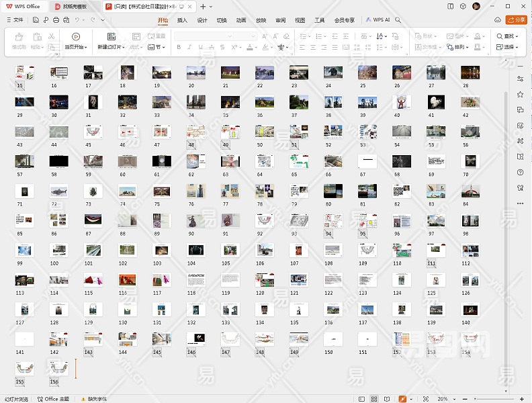The image size is (532, 403).
Task: Click the search magnifier icon beside WPS AI
Action: coord(398,20)
